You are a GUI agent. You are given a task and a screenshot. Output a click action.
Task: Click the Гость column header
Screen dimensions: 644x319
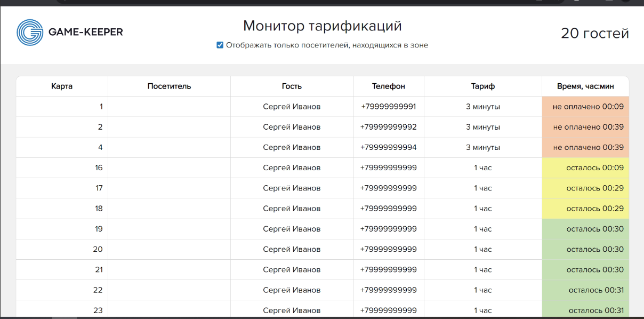click(292, 86)
